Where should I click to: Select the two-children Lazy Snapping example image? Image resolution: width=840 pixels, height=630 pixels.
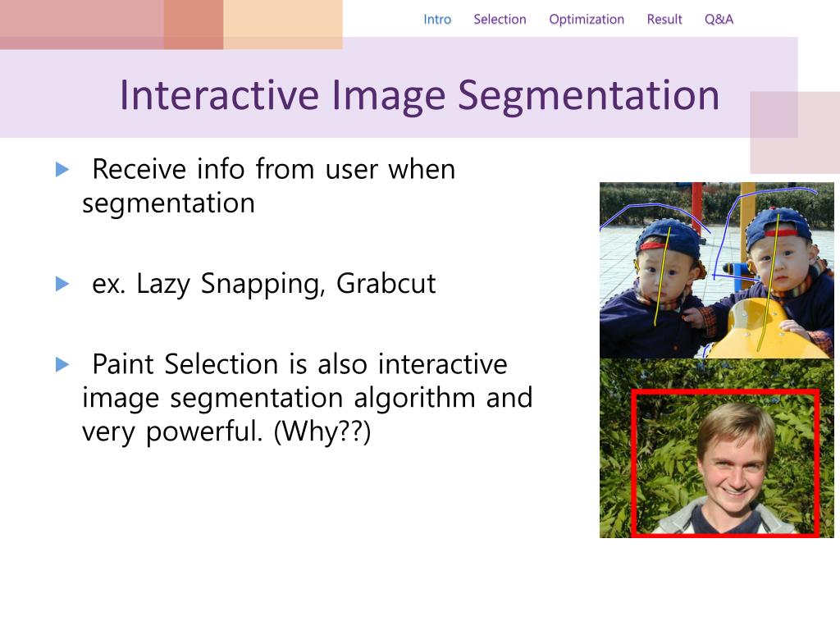(717, 271)
